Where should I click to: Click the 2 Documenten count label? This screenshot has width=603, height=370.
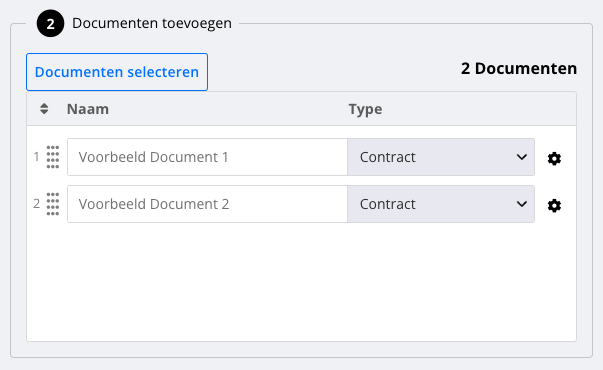coord(519,68)
